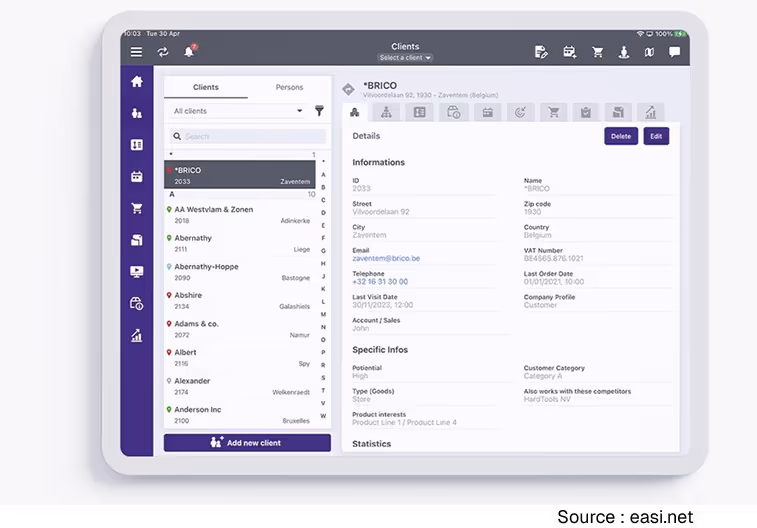Viewport: 757px width, 528px height.
Task: Jump to letter W in alphabet index
Action: pos(323,416)
